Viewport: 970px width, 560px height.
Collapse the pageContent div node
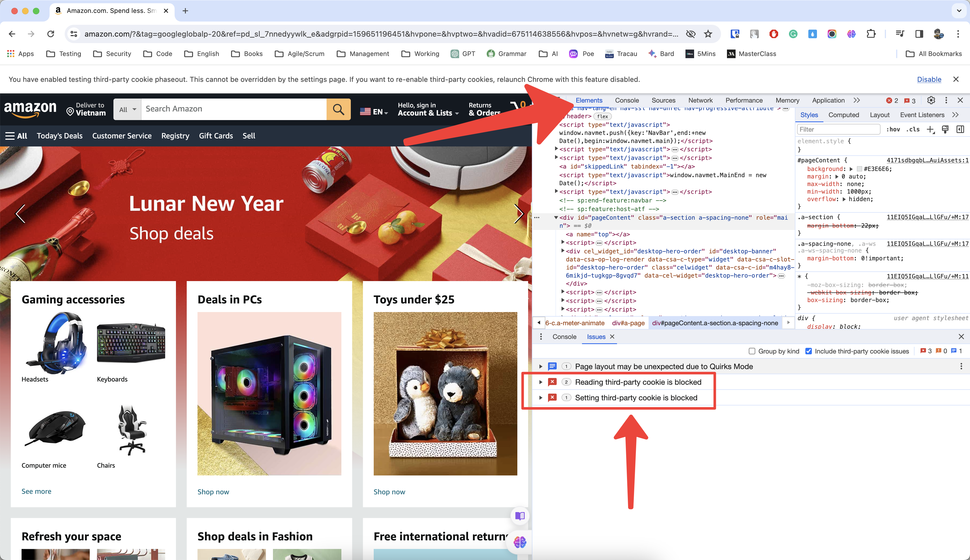coord(556,218)
